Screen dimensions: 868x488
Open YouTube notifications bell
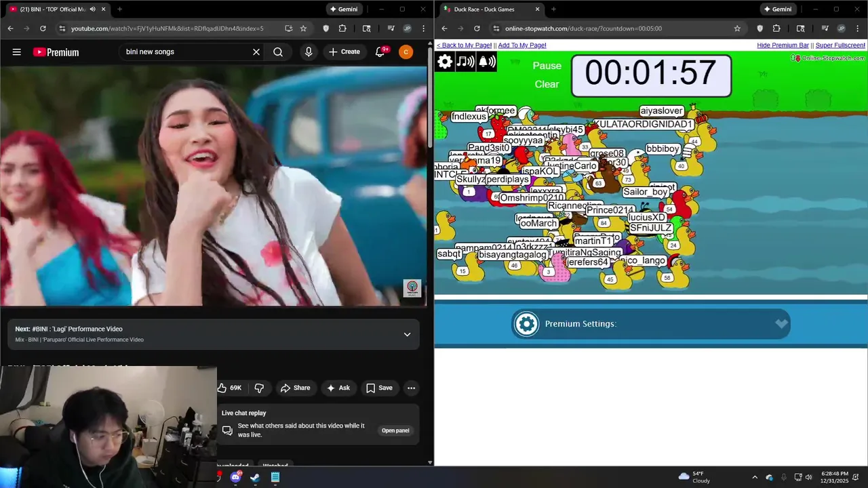click(380, 52)
